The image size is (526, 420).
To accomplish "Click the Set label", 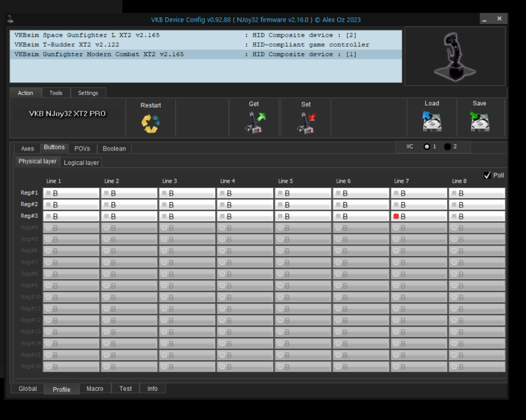I will 306,104.
